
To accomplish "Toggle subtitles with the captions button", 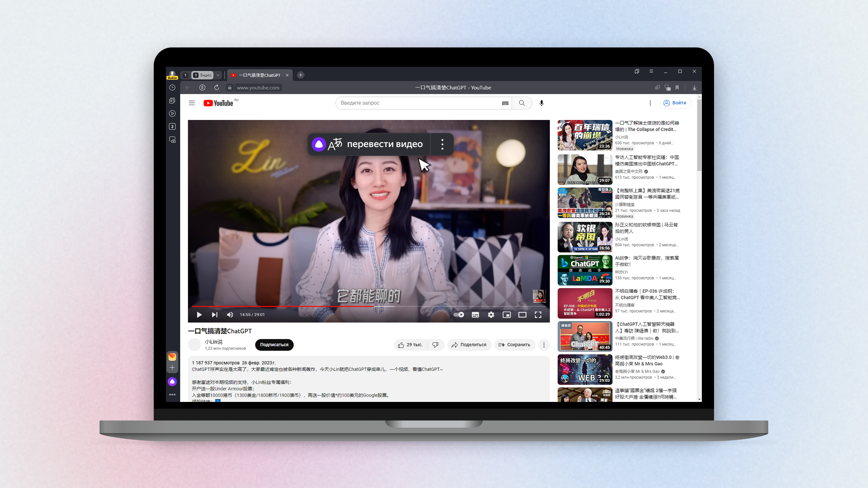I will 475,315.
